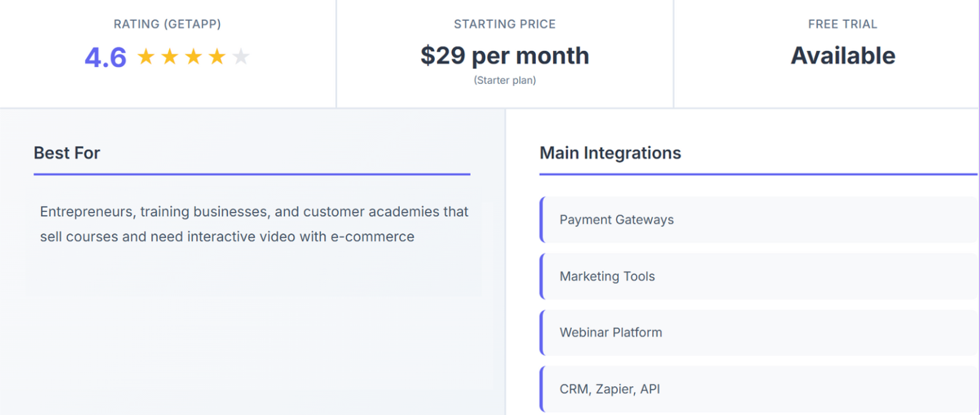This screenshot has height=415, width=980.
Task: Click the purple underline beneath Main Integrations
Action: pyautogui.click(x=758, y=174)
